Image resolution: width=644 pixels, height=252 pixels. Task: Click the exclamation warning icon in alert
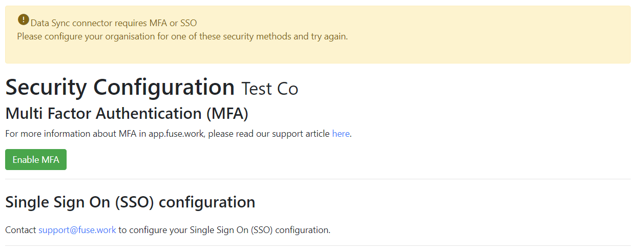(x=24, y=19)
